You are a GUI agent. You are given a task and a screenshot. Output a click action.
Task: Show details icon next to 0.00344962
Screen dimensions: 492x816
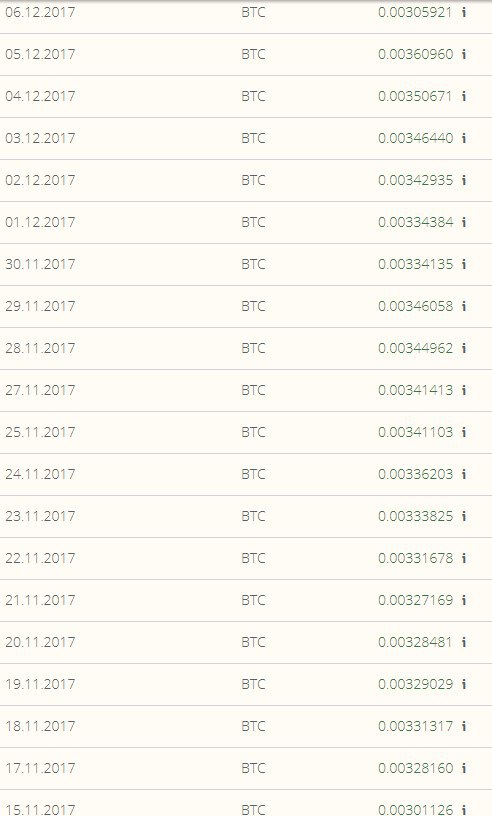click(464, 348)
